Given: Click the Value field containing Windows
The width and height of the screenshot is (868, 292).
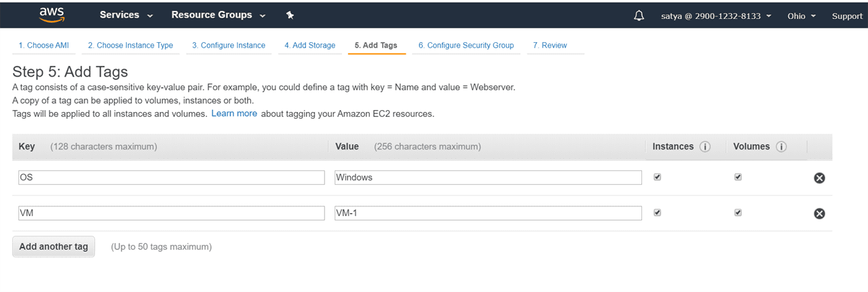Looking at the screenshot, I should [x=487, y=178].
